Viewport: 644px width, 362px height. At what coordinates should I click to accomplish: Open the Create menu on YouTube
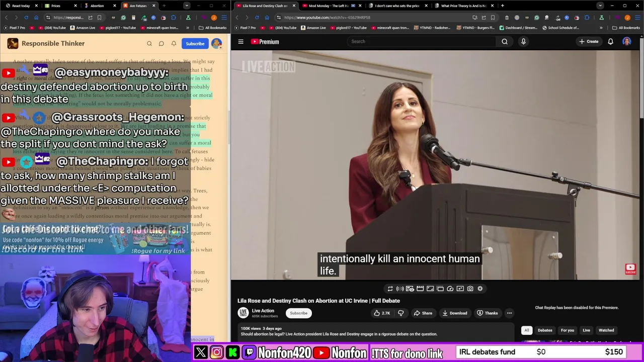[589, 42]
